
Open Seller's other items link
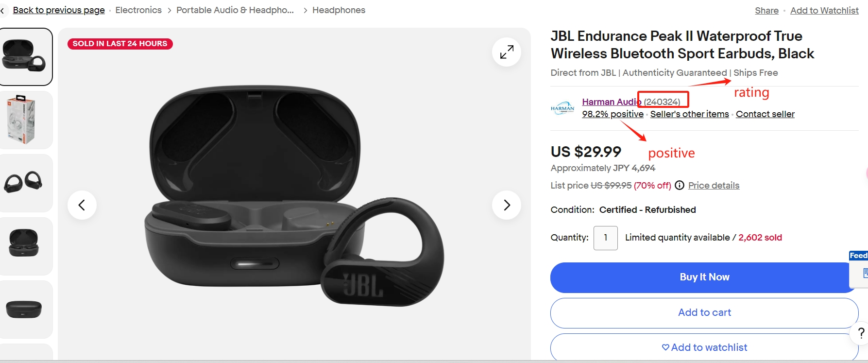click(x=689, y=114)
